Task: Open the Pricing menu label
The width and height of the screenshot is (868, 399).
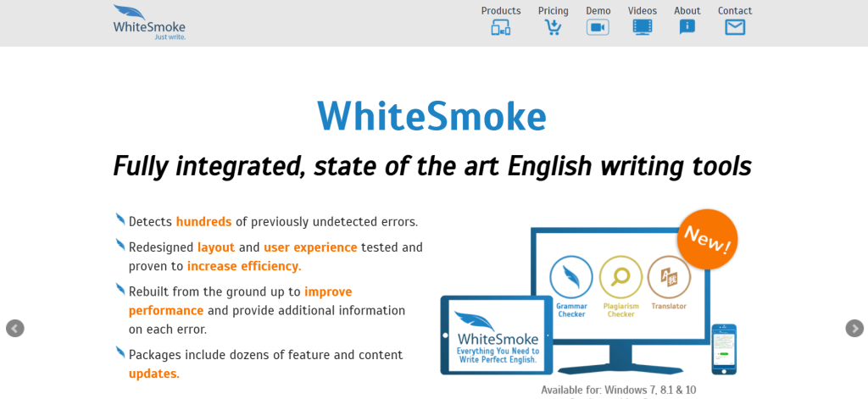Action: pyautogui.click(x=553, y=10)
